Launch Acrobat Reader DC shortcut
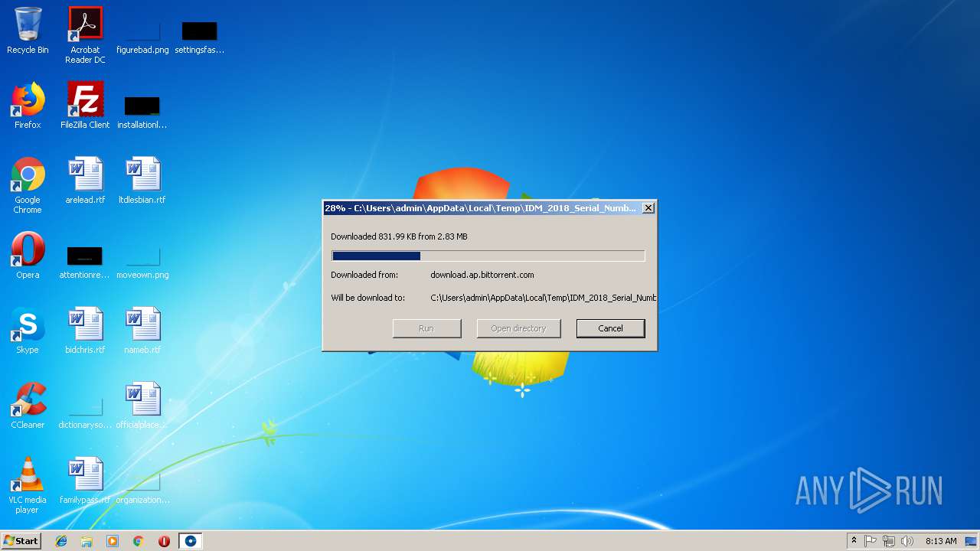The width and height of the screenshot is (980, 551). pyautogui.click(x=85, y=34)
